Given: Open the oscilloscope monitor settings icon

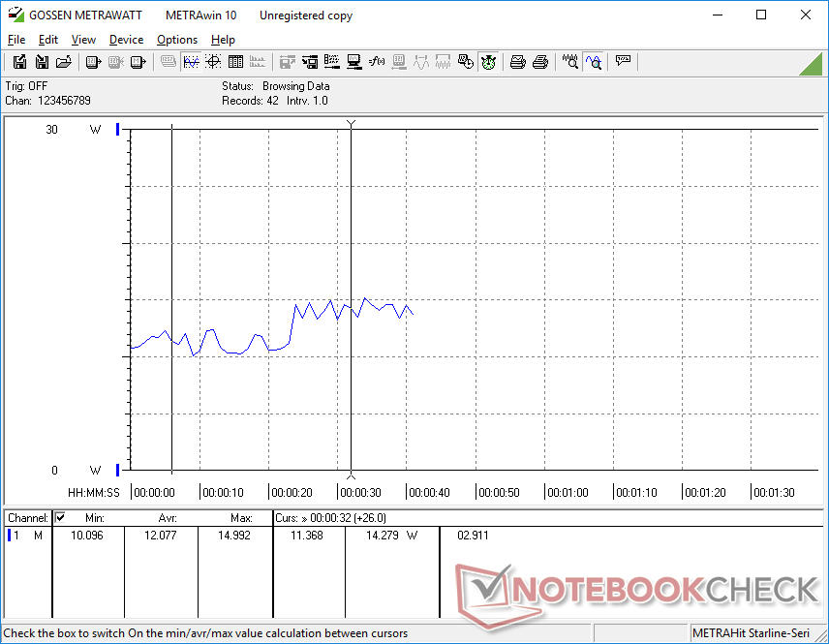Looking at the screenshot, I should pos(354,62).
